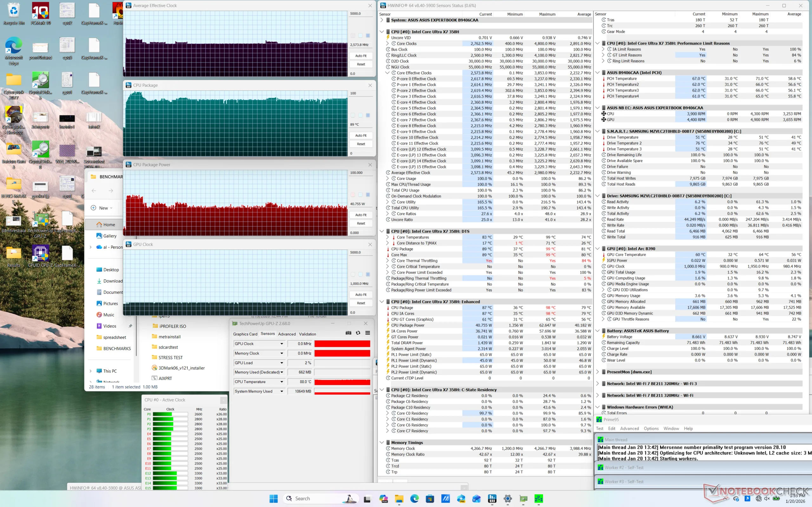812x507 pixels.
Task: Click Prime95 icon in taskbar
Action: [539, 499]
